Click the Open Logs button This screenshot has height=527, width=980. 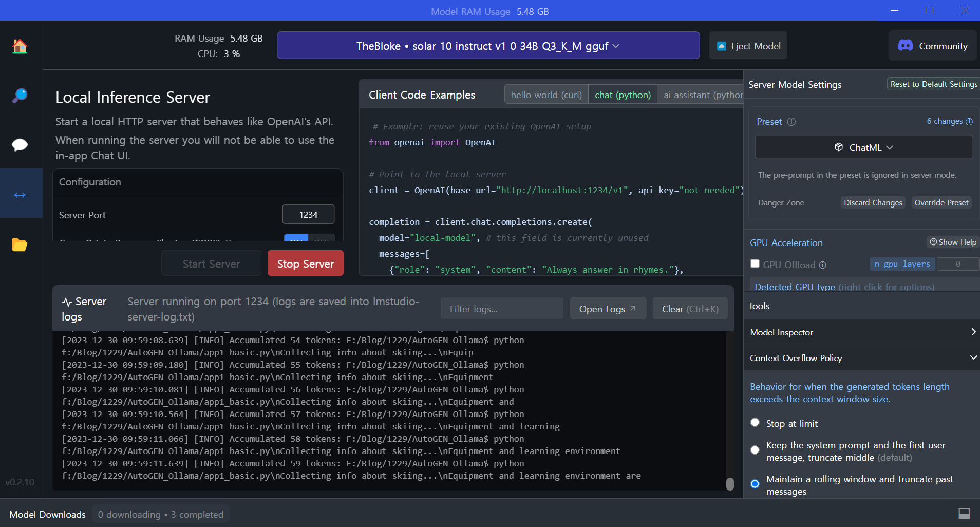(608, 309)
